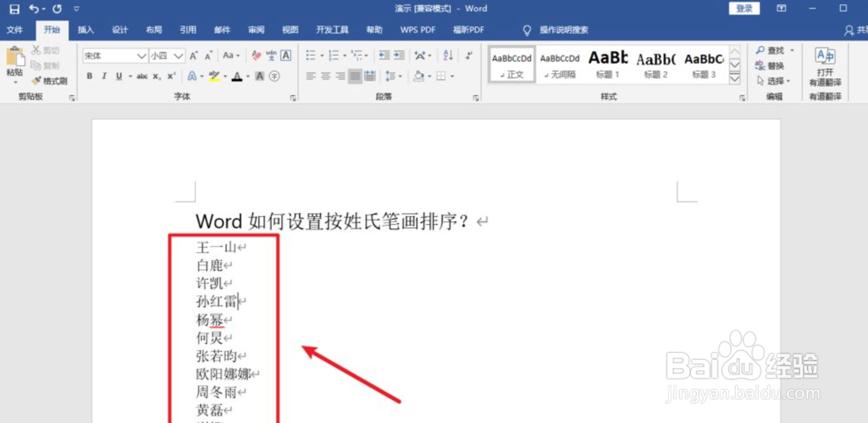Apply the font color (A with bar)

tap(237, 76)
